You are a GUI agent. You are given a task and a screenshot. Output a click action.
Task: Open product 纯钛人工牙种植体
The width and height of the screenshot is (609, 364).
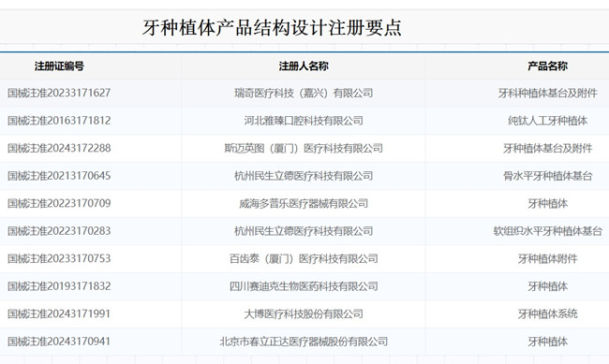547,121
